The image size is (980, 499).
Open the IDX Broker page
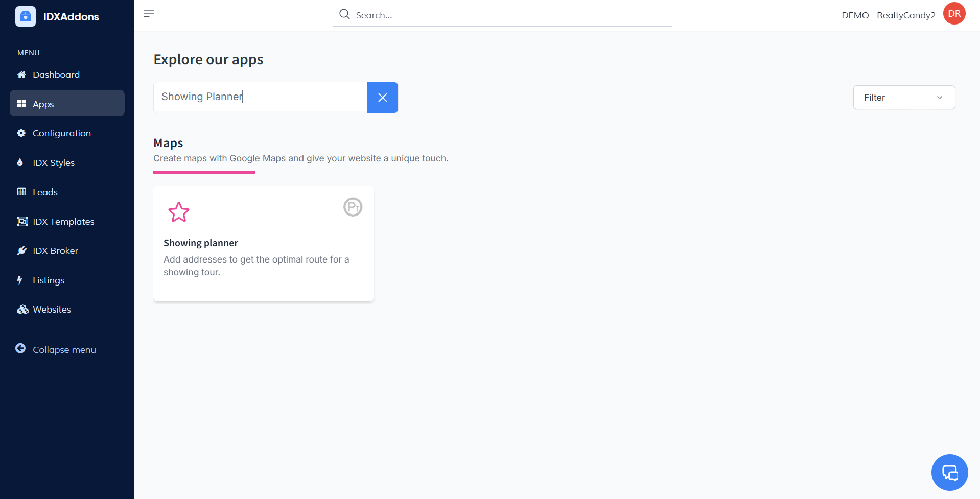55,251
